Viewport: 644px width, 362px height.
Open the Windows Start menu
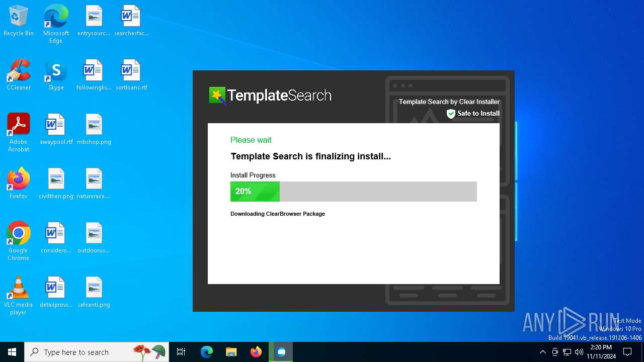point(12,352)
